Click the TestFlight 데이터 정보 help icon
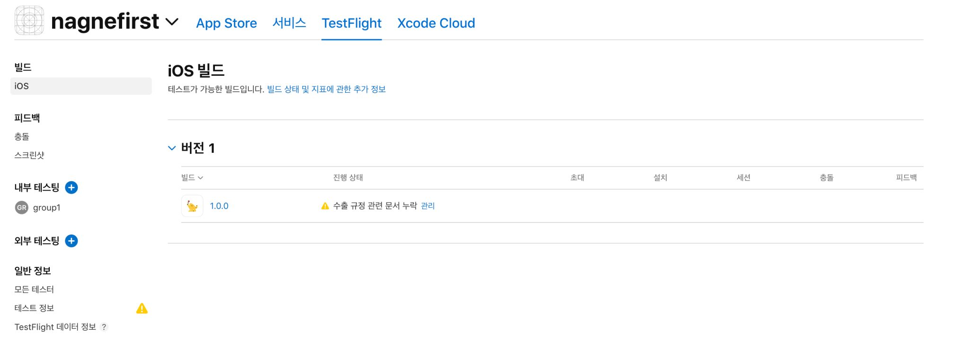This screenshot has width=980, height=345. point(104,327)
